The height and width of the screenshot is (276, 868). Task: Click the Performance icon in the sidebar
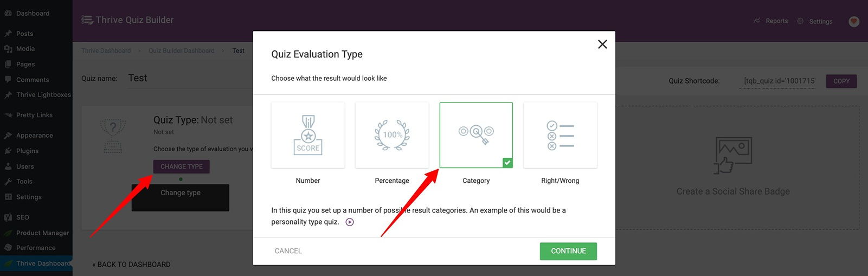click(x=8, y=248)
